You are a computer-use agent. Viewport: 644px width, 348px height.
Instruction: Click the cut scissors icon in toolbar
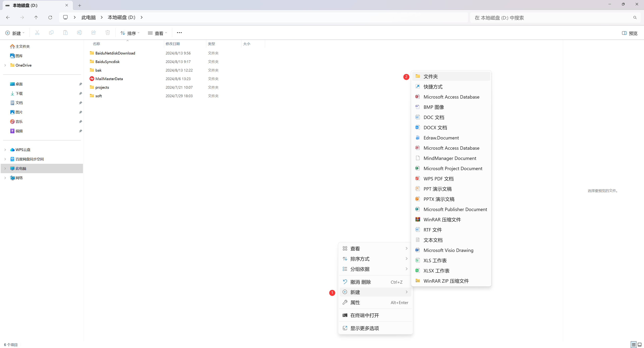click(37, 33)
